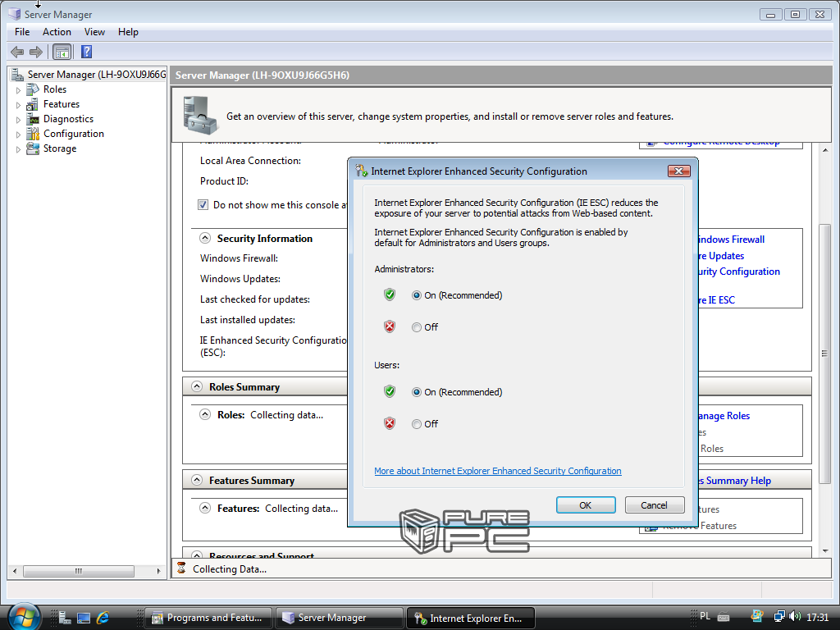This screenshot has width=840, height=630.
Task: Click red shield beside Administrators Off
Action: 390,326
